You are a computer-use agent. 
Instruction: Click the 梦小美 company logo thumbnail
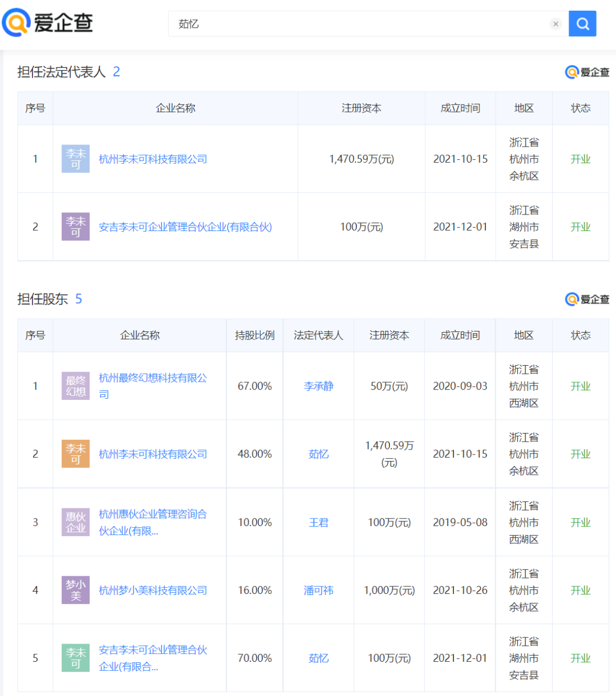76,590
